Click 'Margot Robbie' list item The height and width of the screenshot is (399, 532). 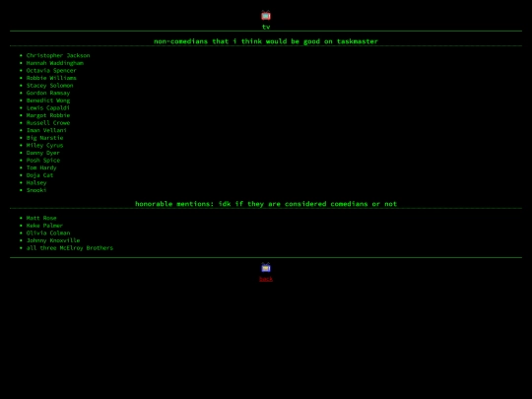point(48,115)
